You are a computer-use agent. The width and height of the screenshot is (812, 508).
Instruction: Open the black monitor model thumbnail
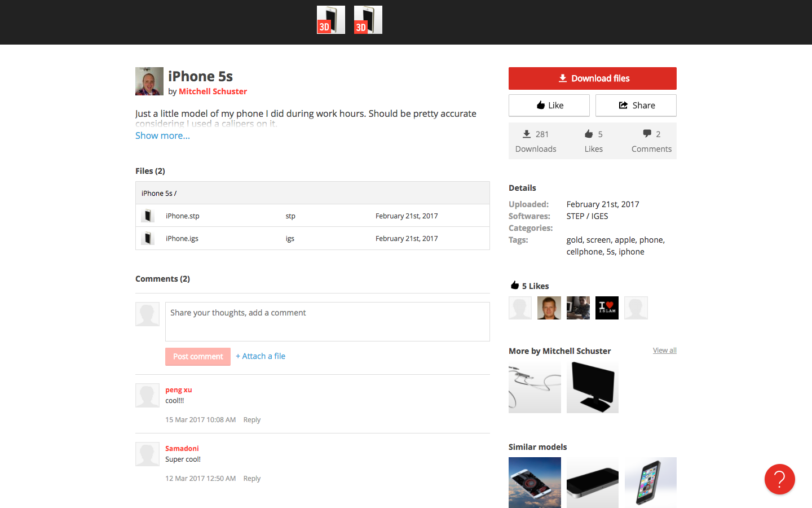tap(593, 387)
